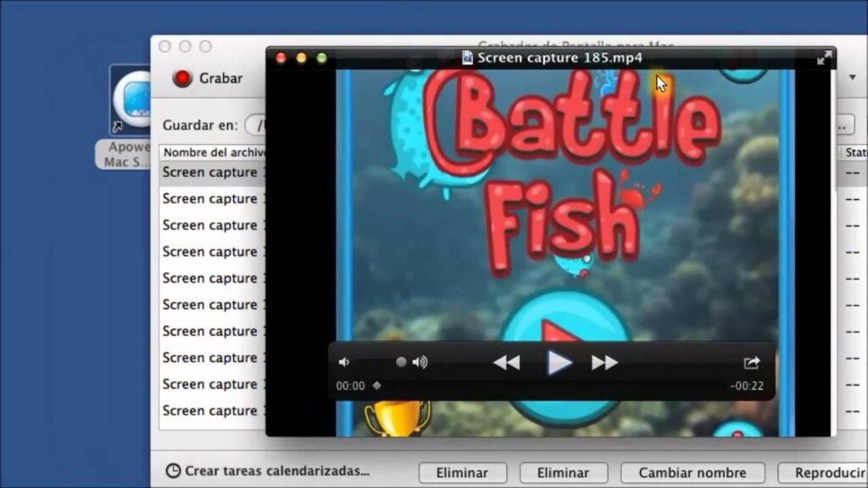Click the first Eliminar button
This screenshot has height=488, width=868.
point(462,473)
